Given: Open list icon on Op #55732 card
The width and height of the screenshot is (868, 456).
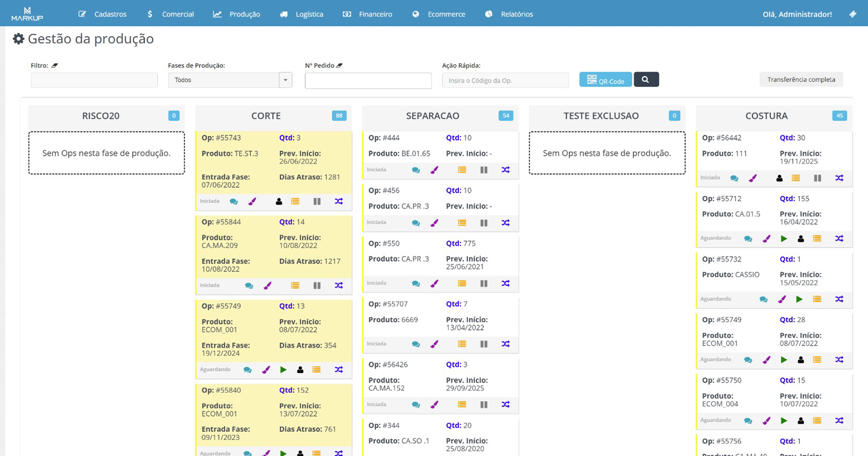Looking at the screenshot, I should click(817, 299).
